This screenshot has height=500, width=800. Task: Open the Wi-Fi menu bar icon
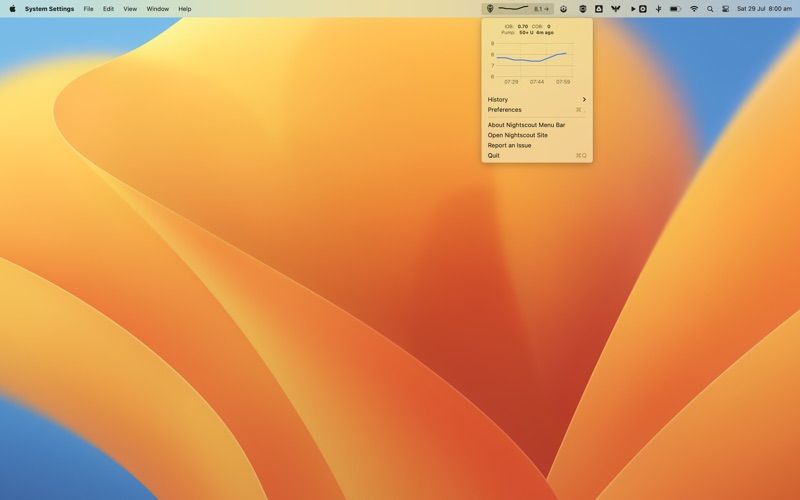click(x=694, y=9)
